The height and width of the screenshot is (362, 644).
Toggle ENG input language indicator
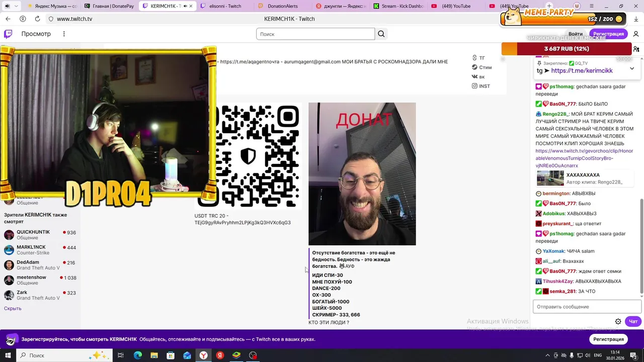(x=598, y=355)
